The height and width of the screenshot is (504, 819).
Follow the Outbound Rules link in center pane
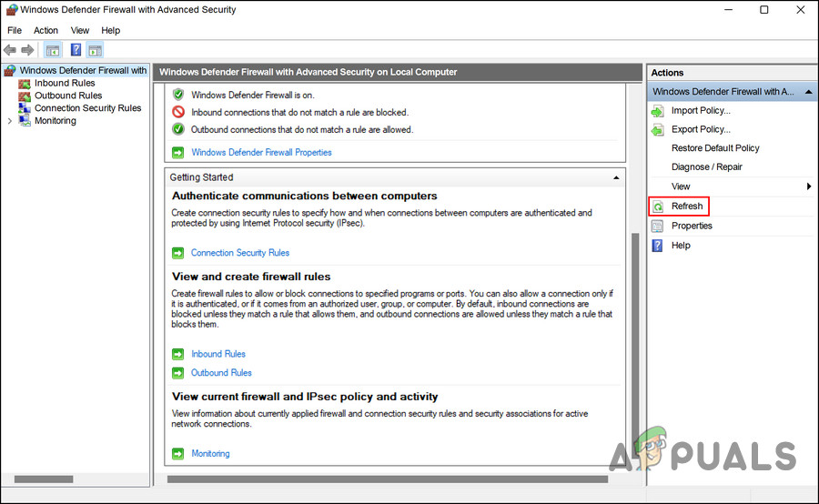click(x=221, y=373)
